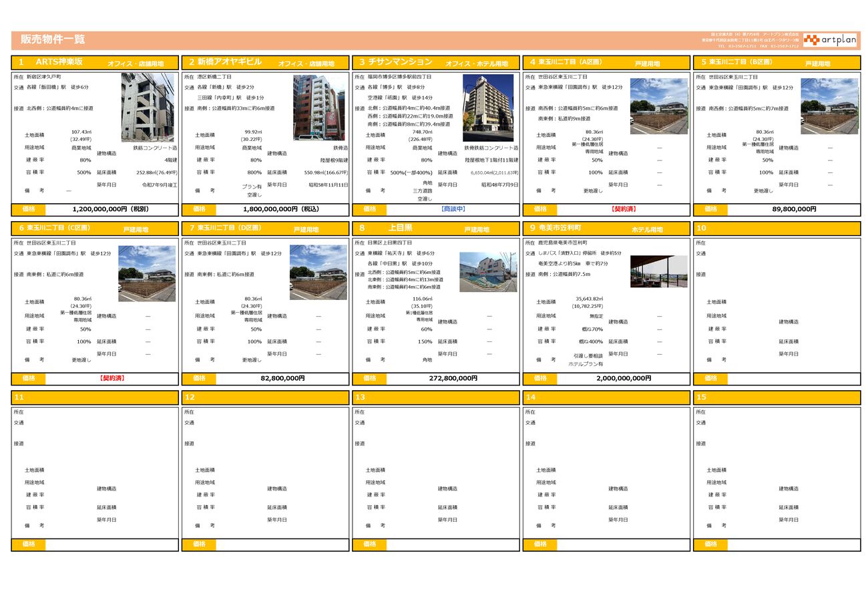Click the 奄美市笠利町 hotel site photo
The image size is (868, 614).
click(658, 271)
